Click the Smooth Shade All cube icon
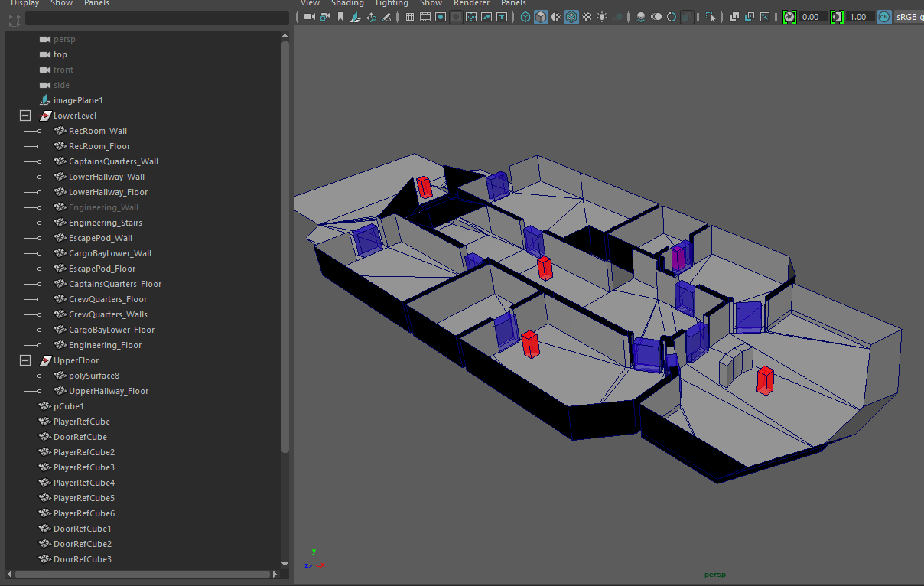 541,17
